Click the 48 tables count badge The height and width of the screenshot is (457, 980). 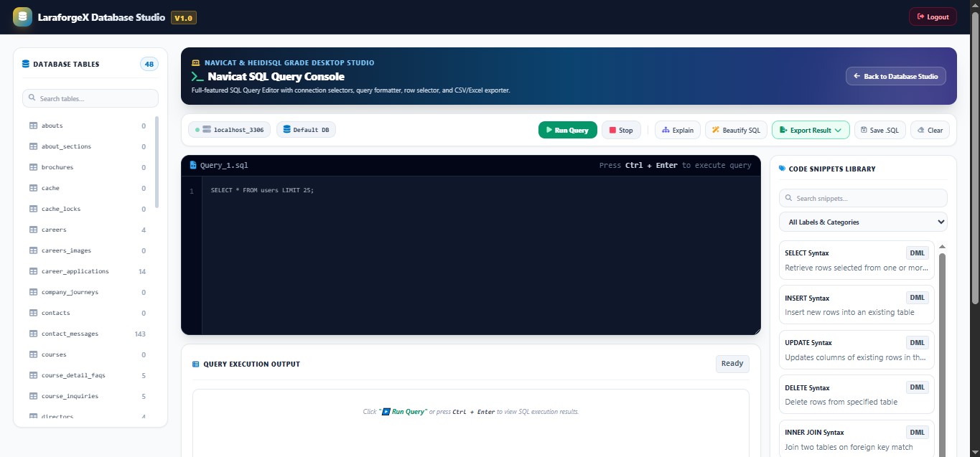[x=149, y=64]
